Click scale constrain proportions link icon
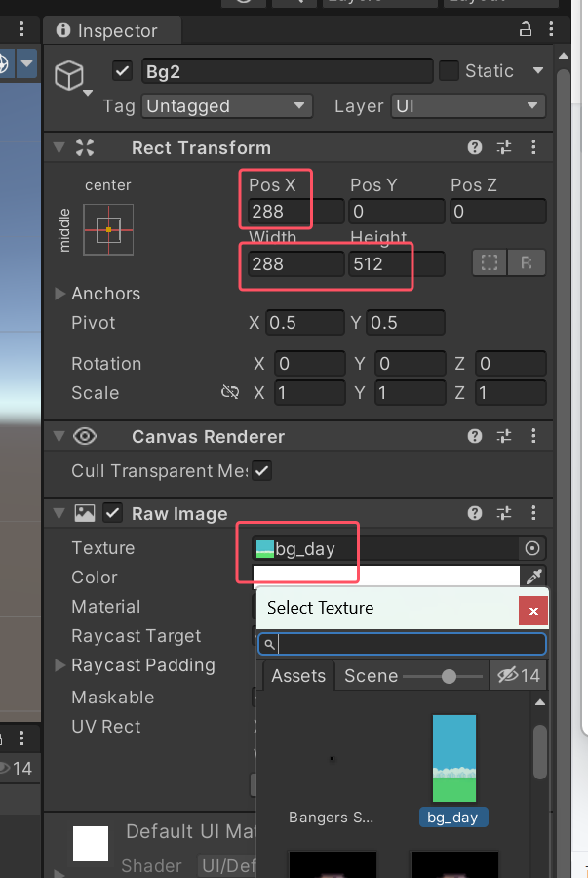 click(230, 393)
